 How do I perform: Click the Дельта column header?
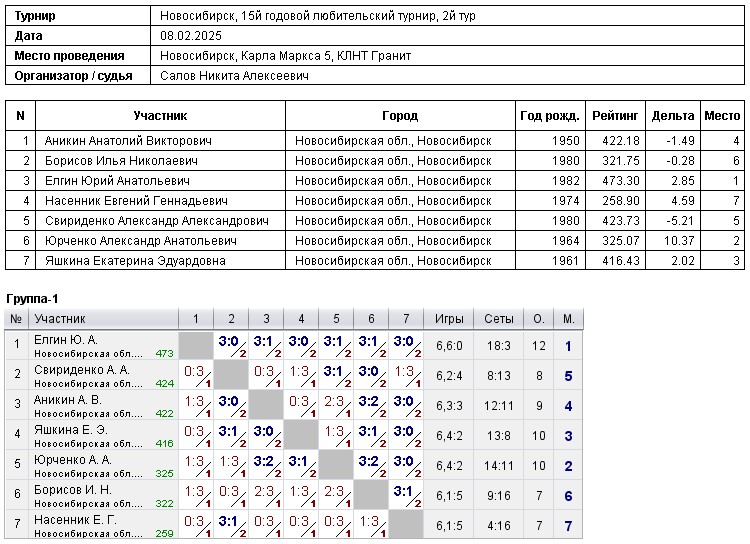[x=672, y=116]
